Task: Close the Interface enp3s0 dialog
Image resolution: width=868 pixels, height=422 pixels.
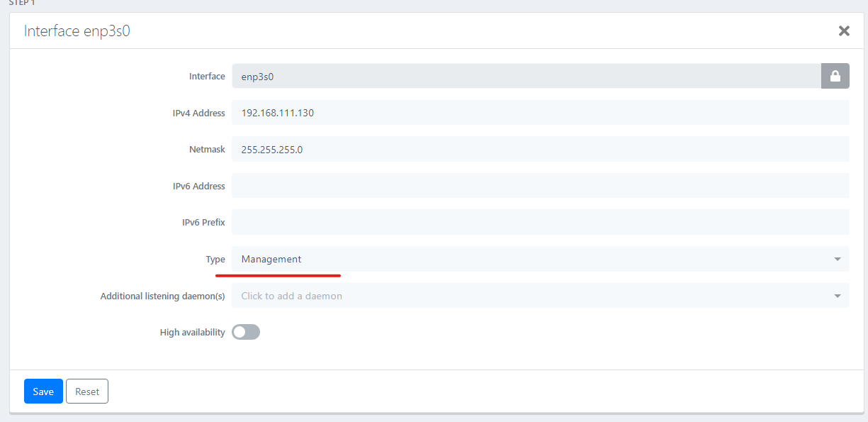Action: tap(844, 31)
